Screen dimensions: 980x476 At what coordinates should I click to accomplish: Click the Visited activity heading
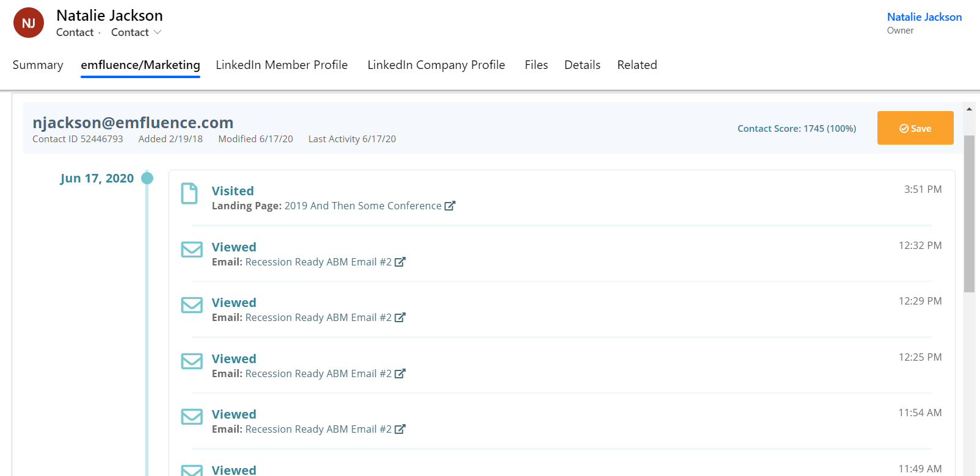233,191
